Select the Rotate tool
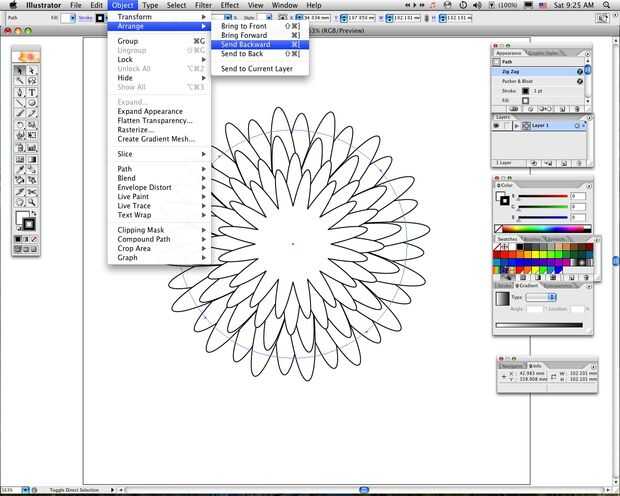Viewport: 620px width, 496px height. coord(19,125)
